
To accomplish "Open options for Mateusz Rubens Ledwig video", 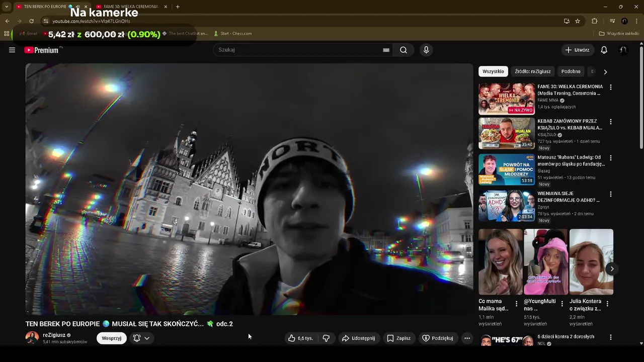I will (x=611, y=158).
